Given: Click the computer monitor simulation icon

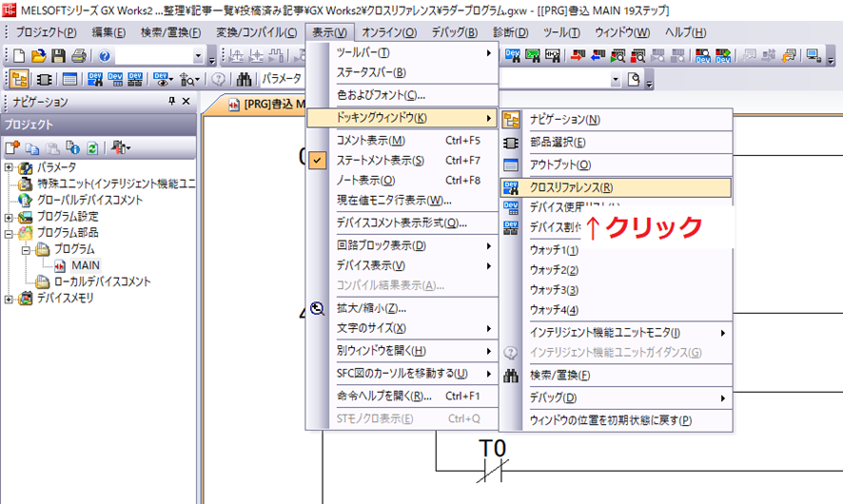Looking at the screenshot, I should (x=814, y=55).
